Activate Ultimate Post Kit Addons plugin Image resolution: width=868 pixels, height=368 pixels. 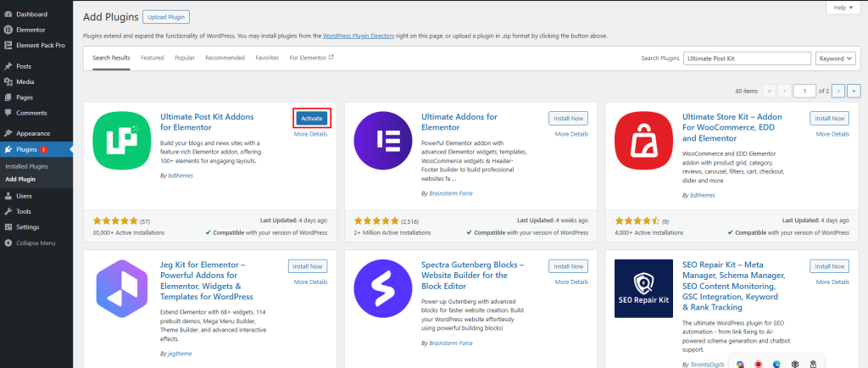point(312,118)
